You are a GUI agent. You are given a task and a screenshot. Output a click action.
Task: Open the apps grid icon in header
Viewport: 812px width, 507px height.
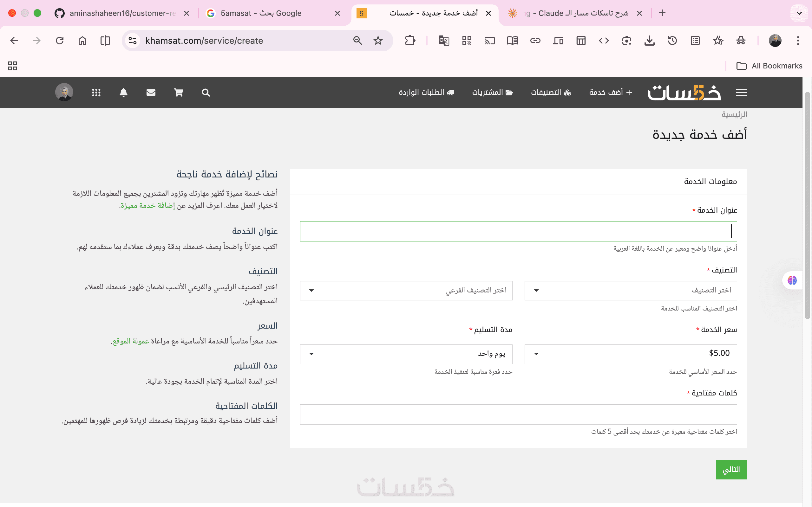96,93
